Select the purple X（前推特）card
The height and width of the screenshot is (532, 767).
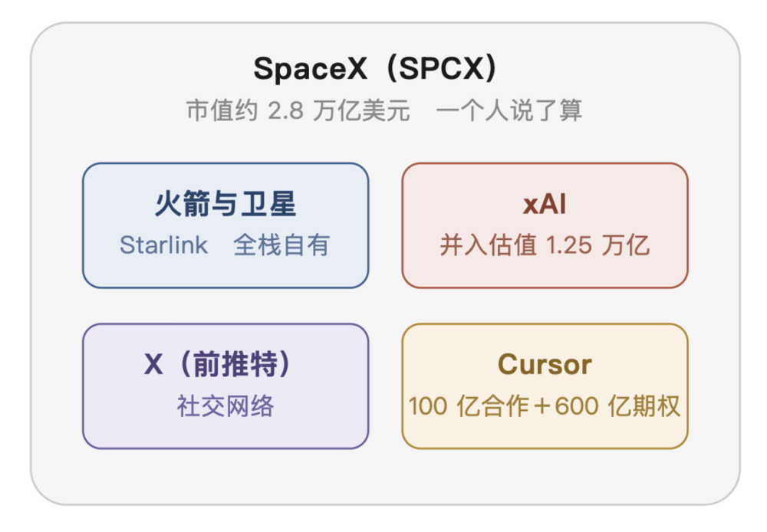click(225, 386)
